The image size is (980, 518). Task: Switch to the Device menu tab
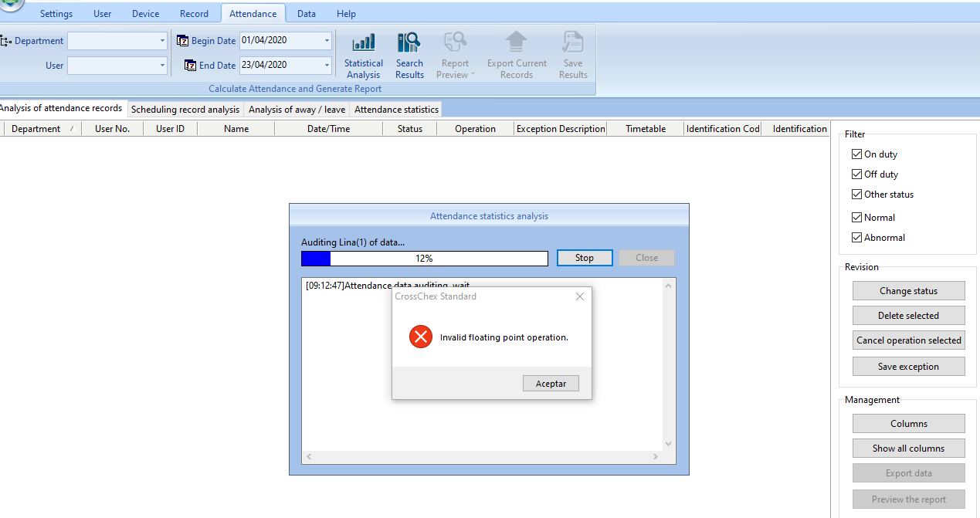(145, 14)
